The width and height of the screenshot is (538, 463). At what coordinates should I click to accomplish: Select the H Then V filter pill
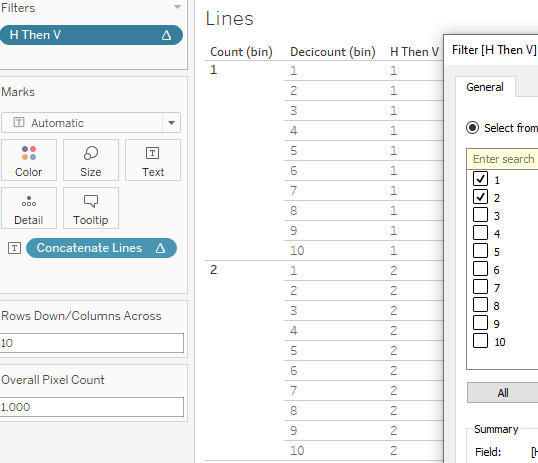click(x=91, y=35)
